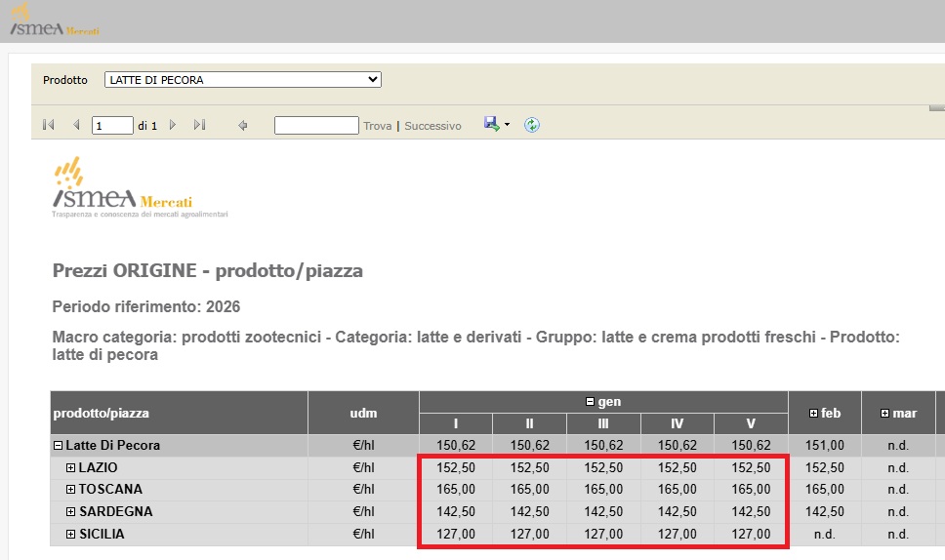The width and height of the screenshot is (945, 560).
Task: Click the ISMEA Mercati report logo image
Action: tap(140, 187)
